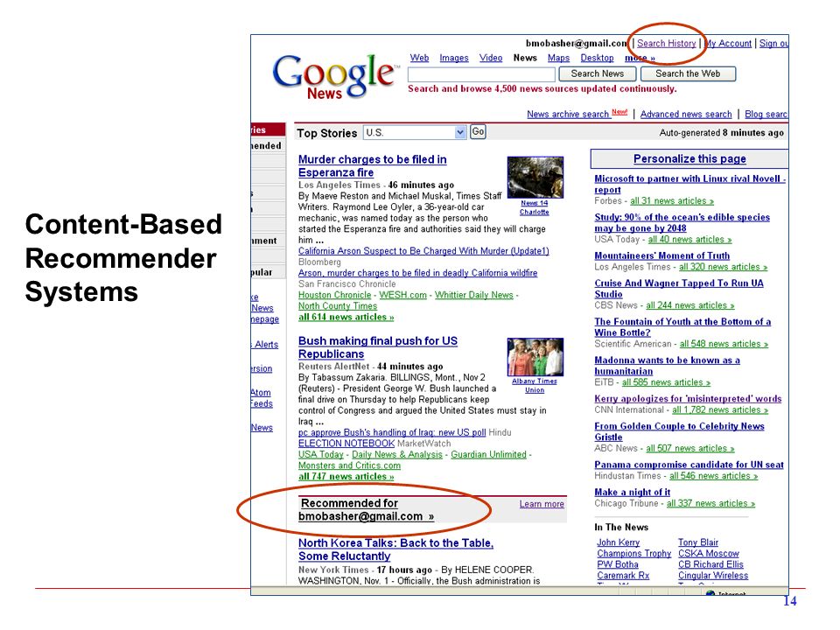Open CSKA Moscow topic link
Screen dimensions: 840x630
pyautogui.click(x=708, y=553)
